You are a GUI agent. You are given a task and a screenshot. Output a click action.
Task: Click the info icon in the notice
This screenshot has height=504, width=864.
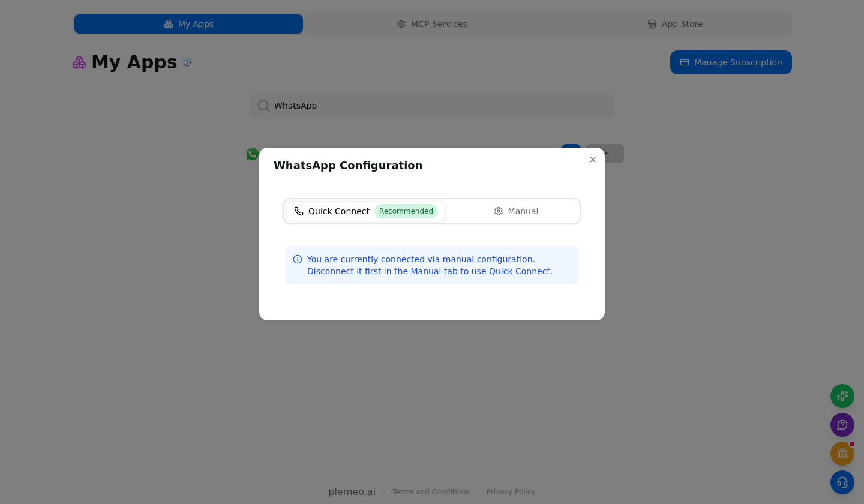[x=298, y=259]
